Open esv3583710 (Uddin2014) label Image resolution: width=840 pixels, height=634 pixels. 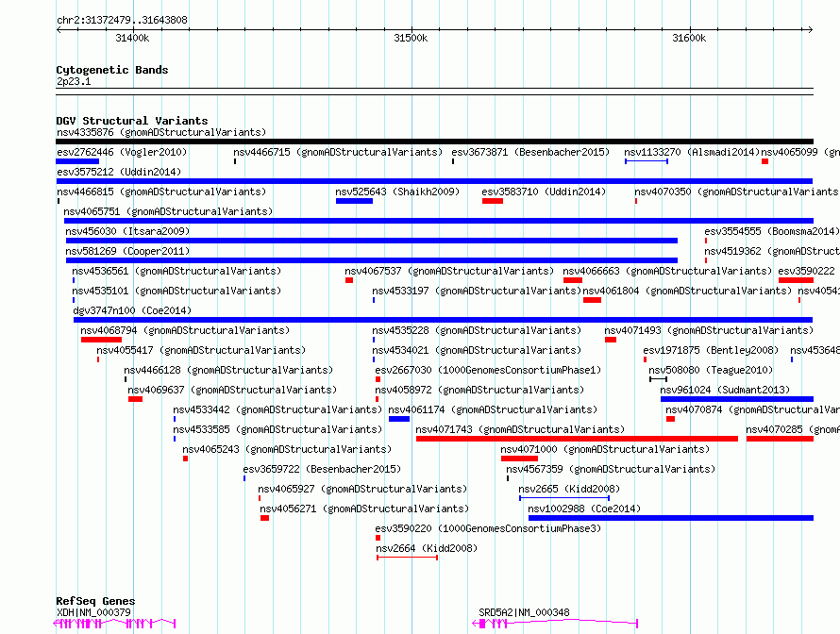(x=544, y=192)
